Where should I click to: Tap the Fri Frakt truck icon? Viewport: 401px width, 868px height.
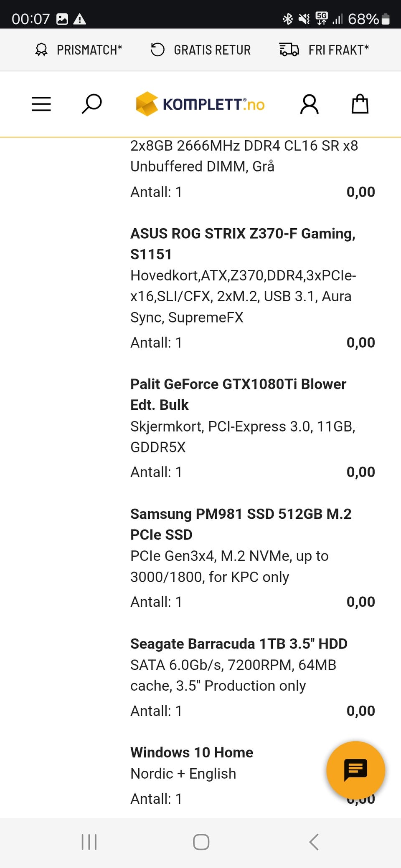coord(289,50)
